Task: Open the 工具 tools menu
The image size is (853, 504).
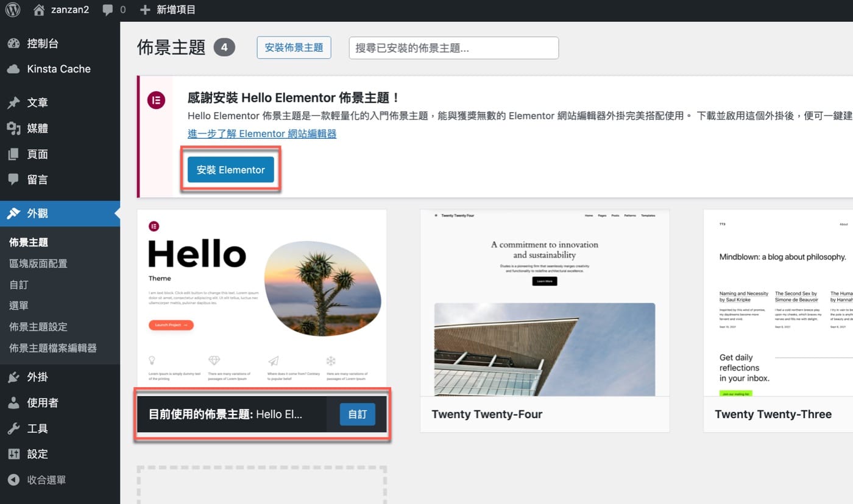Action: tap(60, 429)
